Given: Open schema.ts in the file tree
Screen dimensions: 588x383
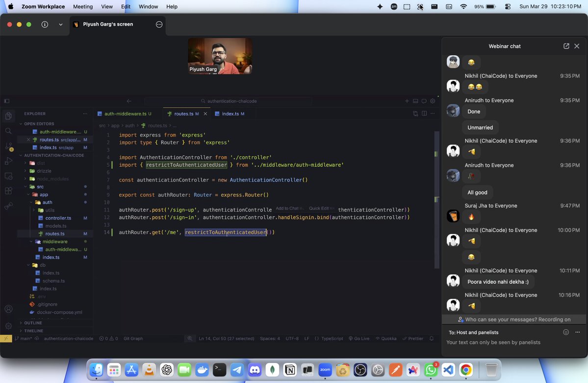Looking at the screenshot, I should click(x=53, y=281).
